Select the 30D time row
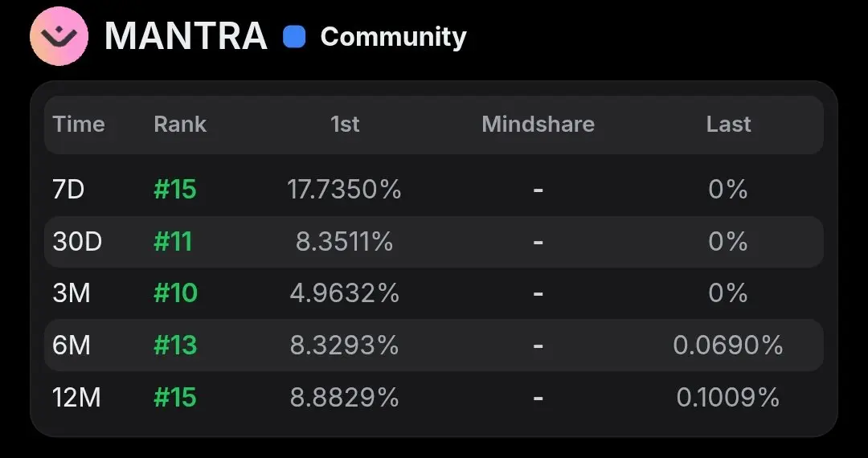This screenshot has height=458, width=868. (x=434, y=242)
